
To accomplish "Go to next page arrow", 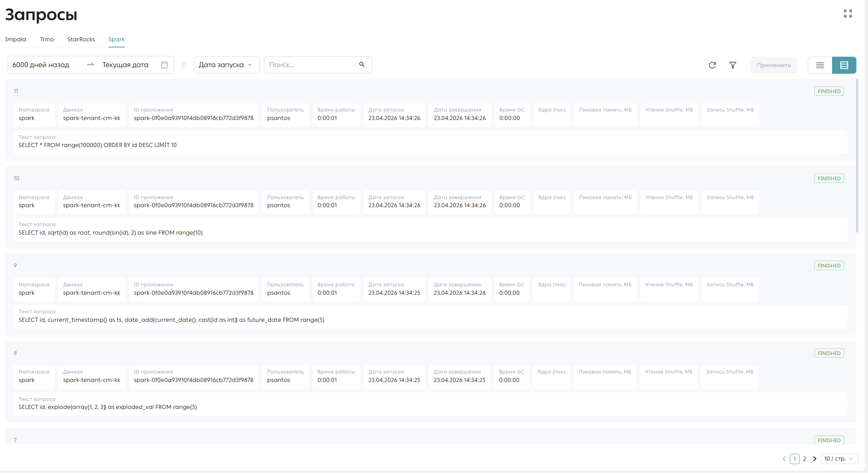I will point(815,459).
